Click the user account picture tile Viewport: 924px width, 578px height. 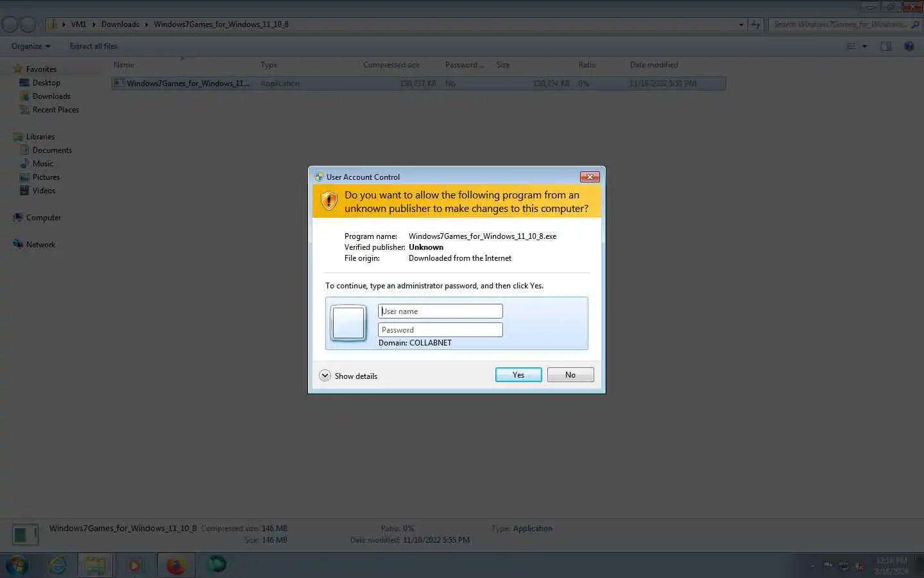348,323
